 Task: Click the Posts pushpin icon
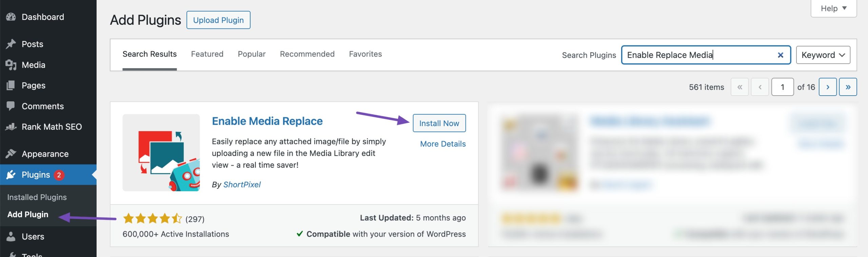[x=11, y=44]
